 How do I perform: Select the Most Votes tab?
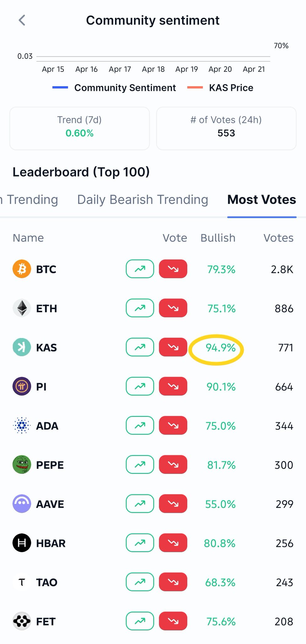click(261, 200)
